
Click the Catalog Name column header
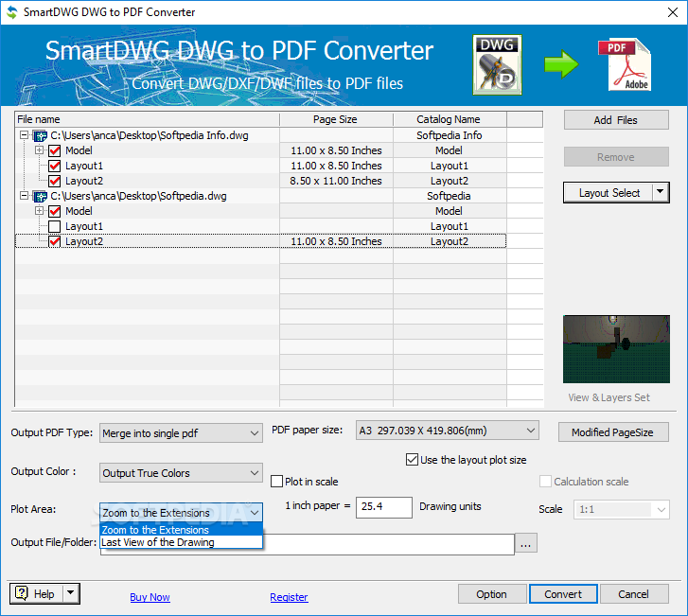(450, 119)
